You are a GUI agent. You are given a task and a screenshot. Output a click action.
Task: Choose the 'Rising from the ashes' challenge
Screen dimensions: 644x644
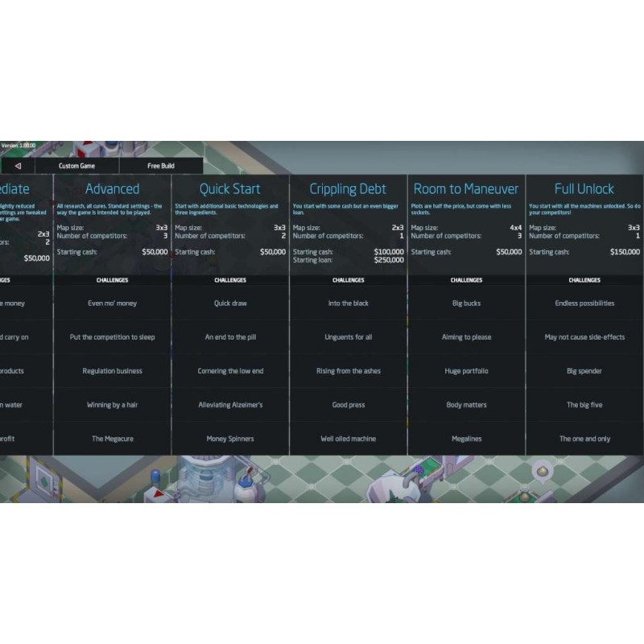point(348,371)
